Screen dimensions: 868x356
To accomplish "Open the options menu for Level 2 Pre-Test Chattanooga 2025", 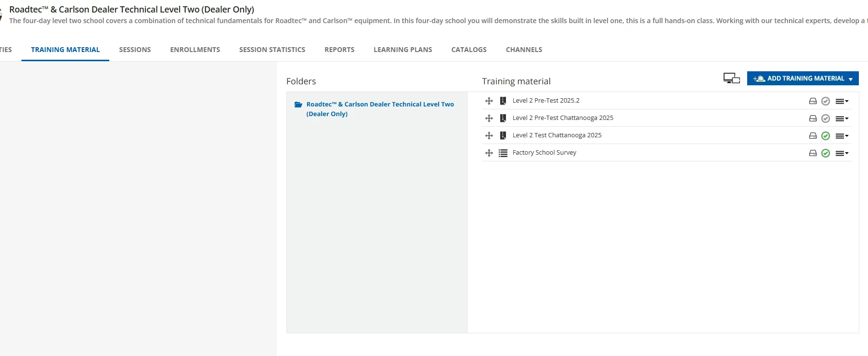I will point(842,119).
